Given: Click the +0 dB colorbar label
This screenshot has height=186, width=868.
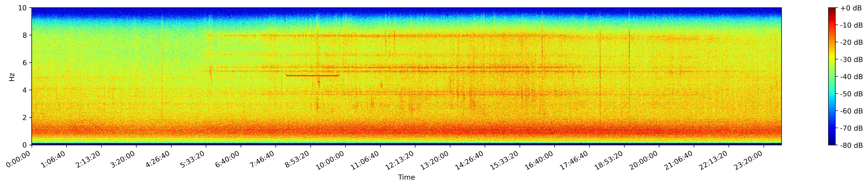Looking at the screenshot, I should [x=851, y=8].
